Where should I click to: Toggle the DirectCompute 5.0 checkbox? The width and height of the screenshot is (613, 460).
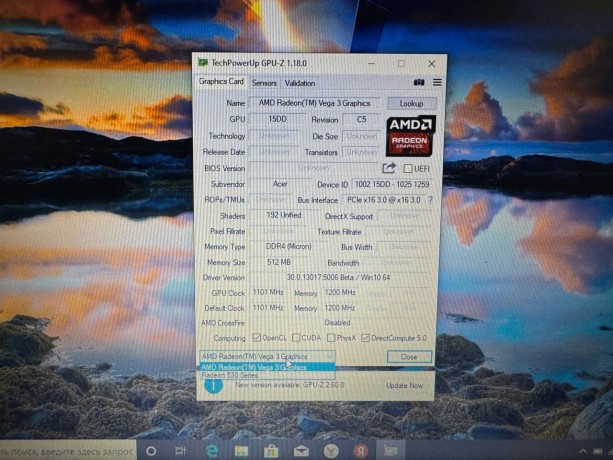point(365,338)
